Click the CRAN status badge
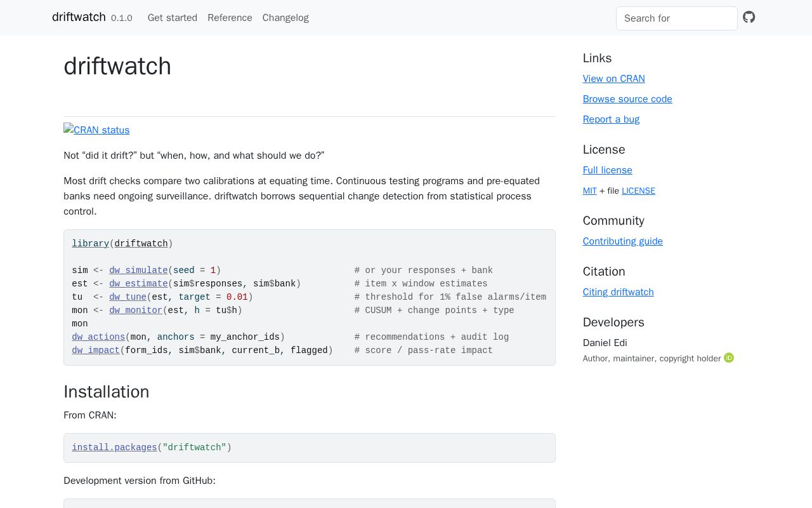Image resolution: width=812 pixels, height=508 pixels. pyautogui.click(x=96, y=130)
